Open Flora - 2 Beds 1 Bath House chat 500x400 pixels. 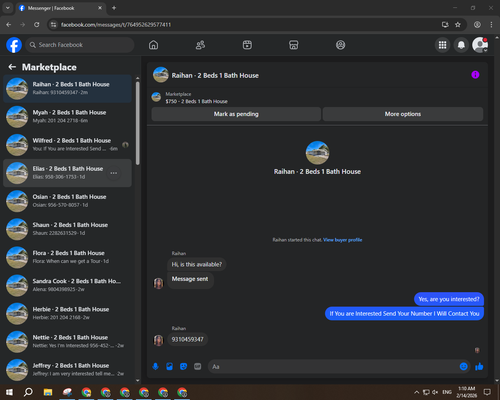click(68, 257)
